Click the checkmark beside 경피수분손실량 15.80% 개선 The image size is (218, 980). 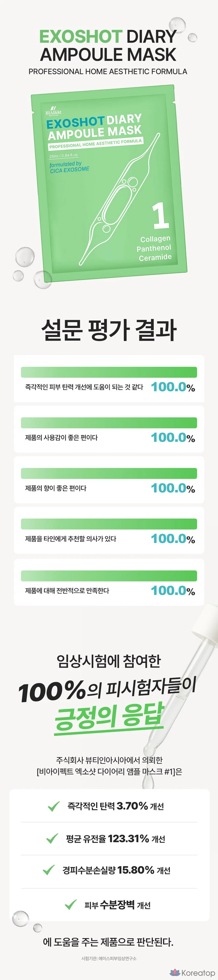tap(49, 870)
